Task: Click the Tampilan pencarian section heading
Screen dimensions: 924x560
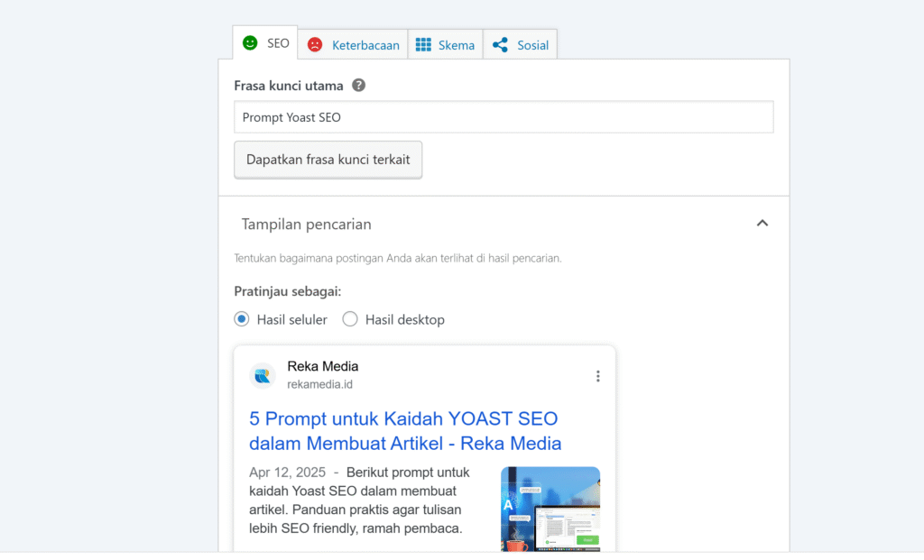Action: click(307, 225)
